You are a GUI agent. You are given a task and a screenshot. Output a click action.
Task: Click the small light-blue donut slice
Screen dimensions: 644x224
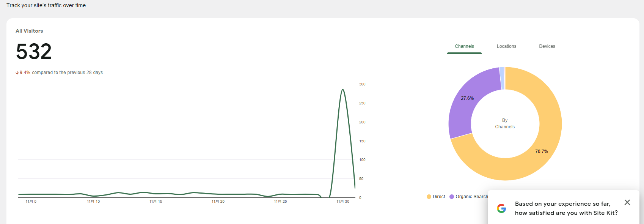tap(502, 78)
